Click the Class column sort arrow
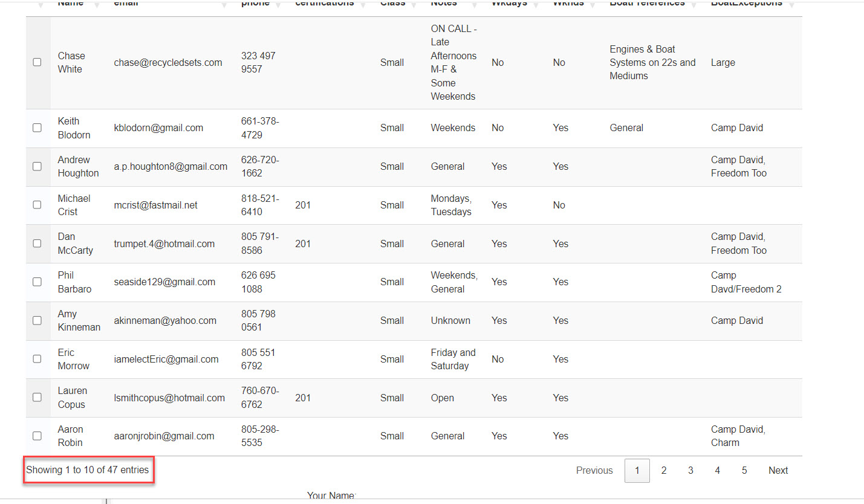The height and width of the screenshot is (504, 864). click(414, 5)
